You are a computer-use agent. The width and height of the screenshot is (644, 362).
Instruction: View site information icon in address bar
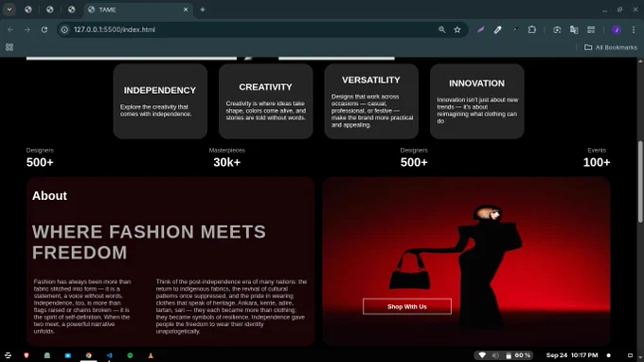64,29
